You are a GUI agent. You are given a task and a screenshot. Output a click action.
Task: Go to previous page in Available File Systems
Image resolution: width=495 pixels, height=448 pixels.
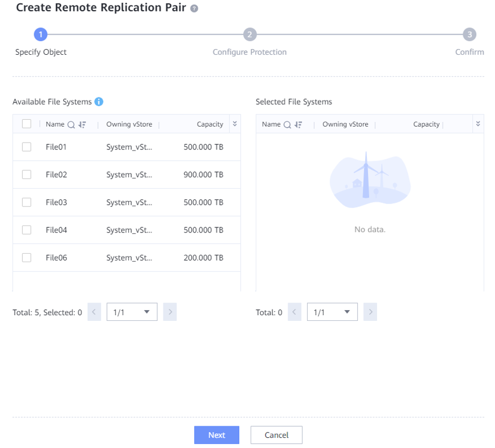click(94, 312)
